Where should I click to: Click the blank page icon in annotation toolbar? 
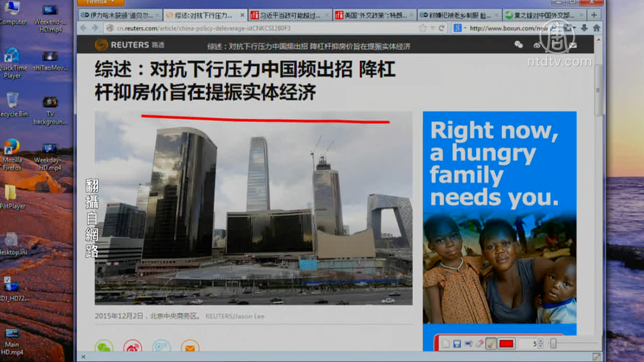point(446,344)
